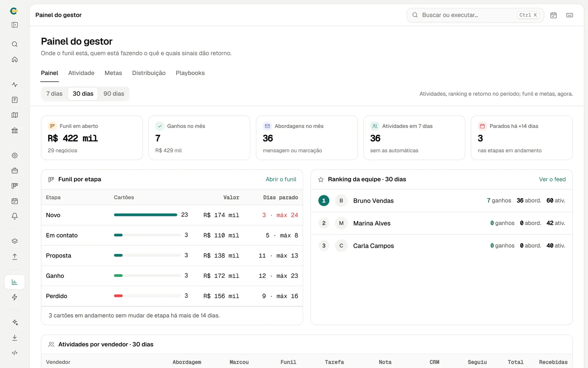Click the Proposta stage row
Image resolution: width=588 pixels, height=368 pixels.
[172, 255]
